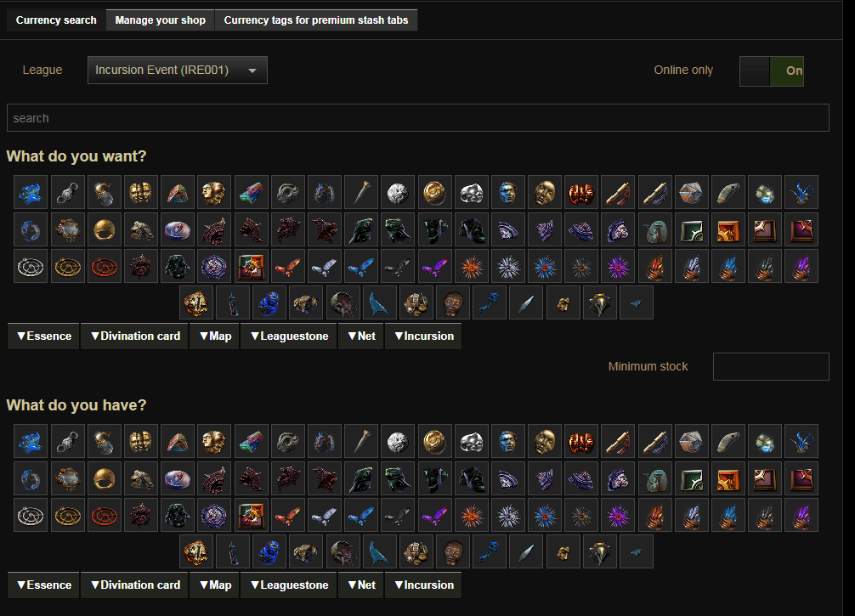855x616 pixels.
Task: Toggle the Online only switch
Action: [x=771, y=71]
